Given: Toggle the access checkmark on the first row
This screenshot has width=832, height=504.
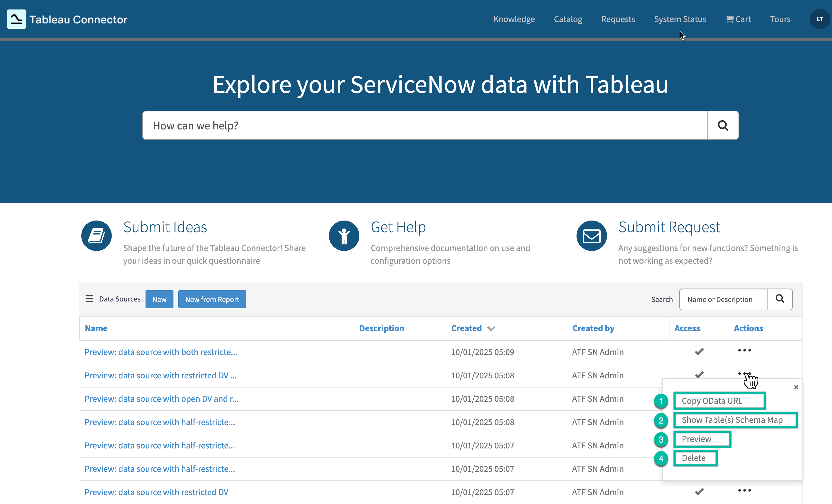Looking at the screenshot, I should tap(699, 351).
